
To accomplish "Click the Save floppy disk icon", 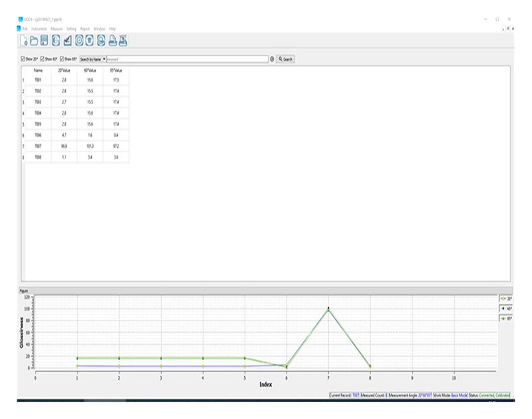I will [44, 41].
